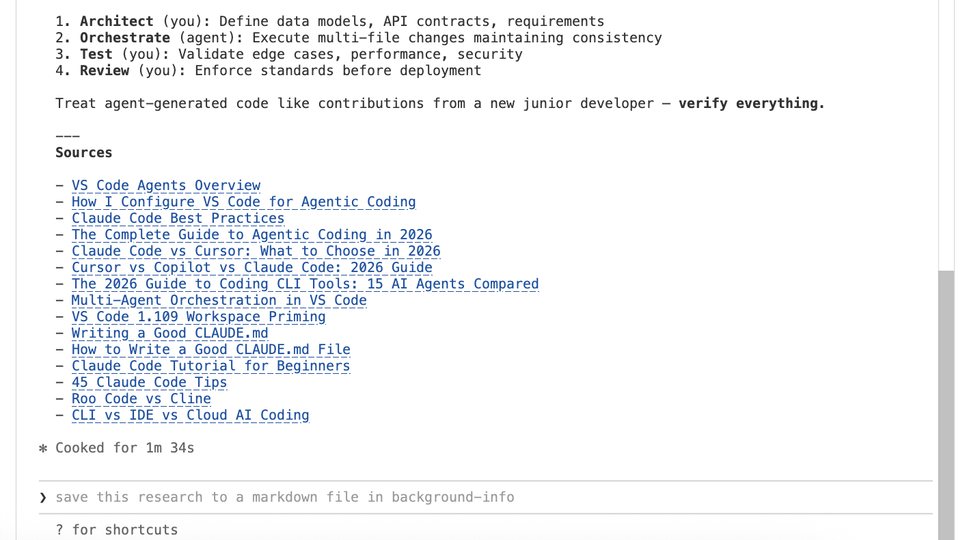Click the prompt chevron beside the input

point(42,497)
